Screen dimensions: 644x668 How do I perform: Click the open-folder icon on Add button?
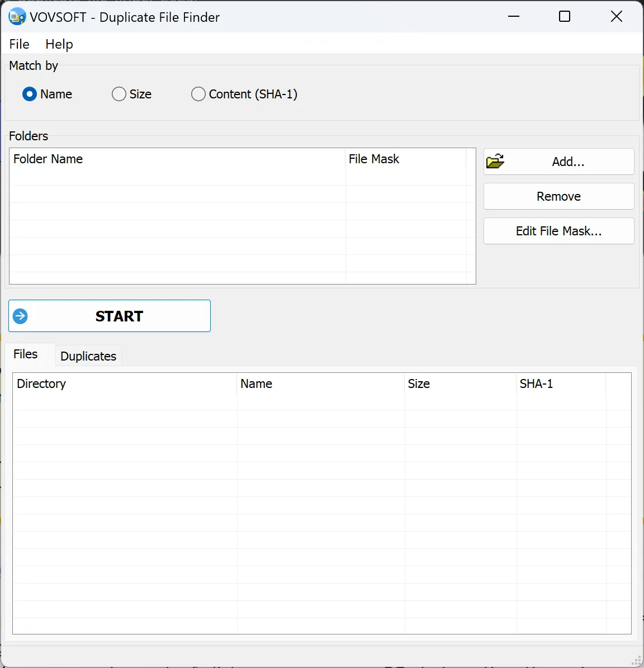point(495,162)
